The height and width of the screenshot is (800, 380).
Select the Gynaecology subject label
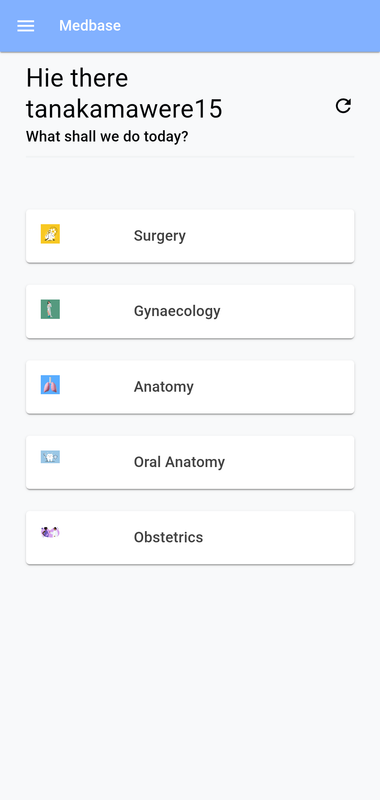pos(177,311)
